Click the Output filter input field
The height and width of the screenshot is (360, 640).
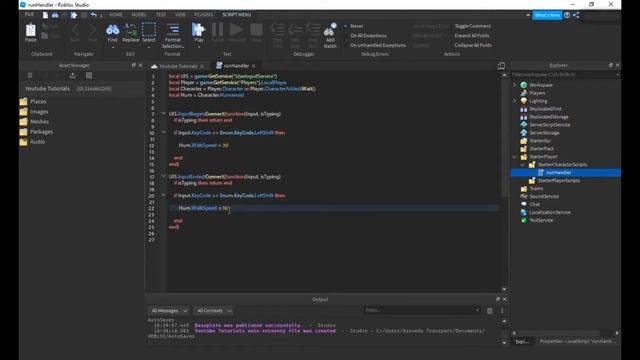(x=422, y=311)
